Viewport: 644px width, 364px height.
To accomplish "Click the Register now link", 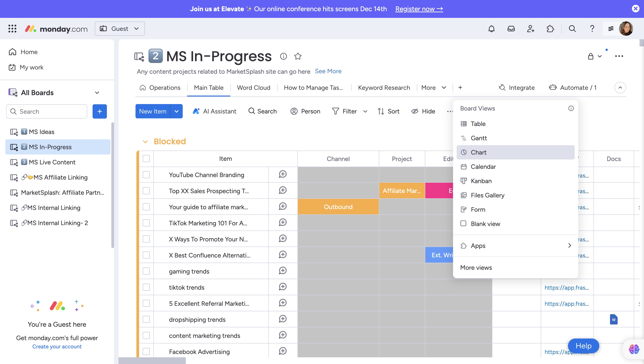I will [x=419, y=9].
